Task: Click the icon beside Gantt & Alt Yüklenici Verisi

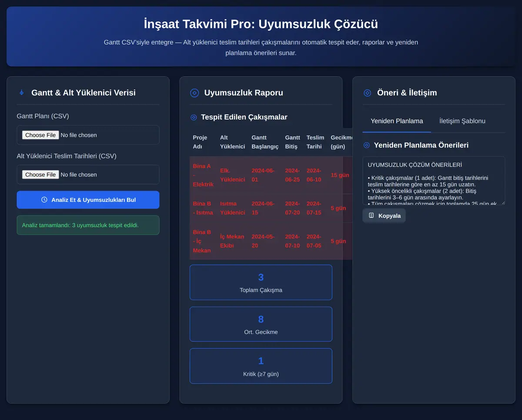Action: pos(21,93)
